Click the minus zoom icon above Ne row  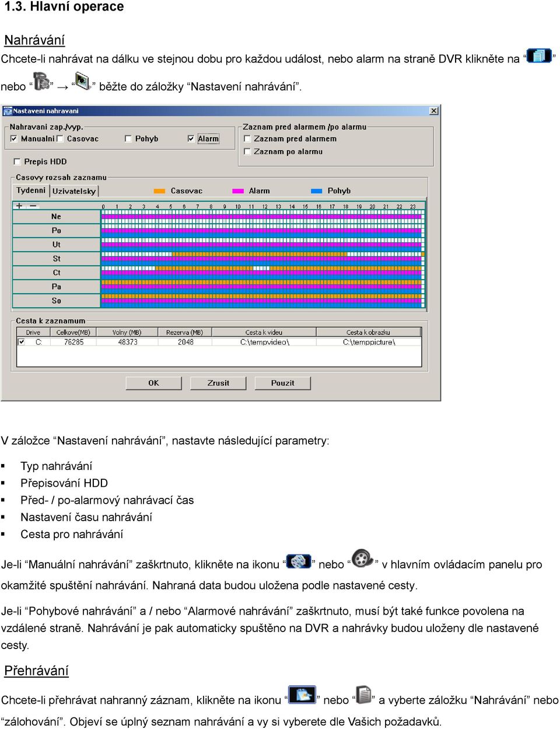[x=33, y=205]
